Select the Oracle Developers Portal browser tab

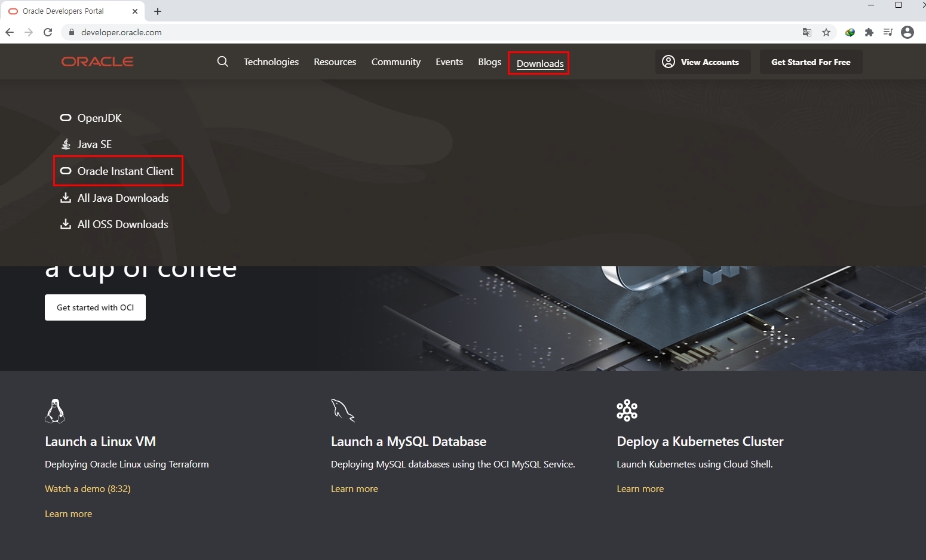(x=72, y=11)
